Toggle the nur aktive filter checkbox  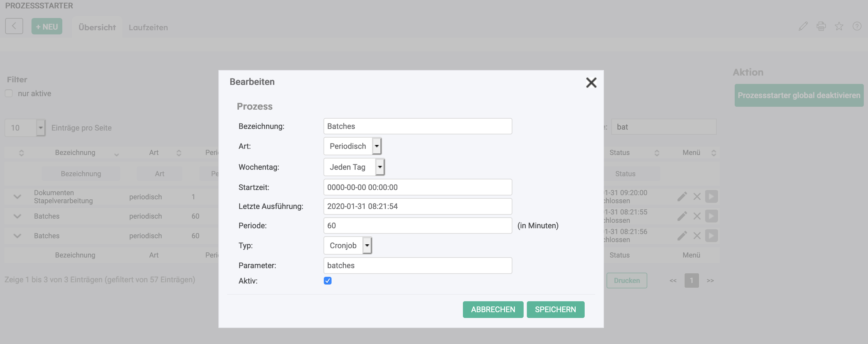pos(9,94)
